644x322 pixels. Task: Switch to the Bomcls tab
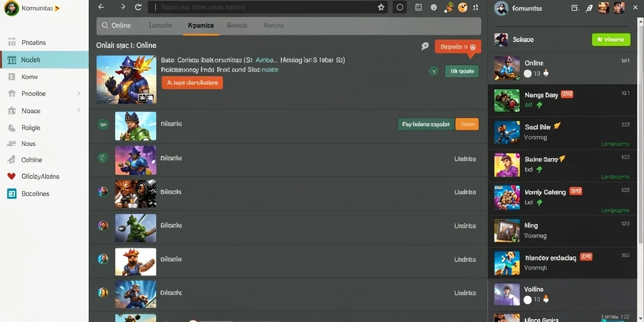point(237,25)
